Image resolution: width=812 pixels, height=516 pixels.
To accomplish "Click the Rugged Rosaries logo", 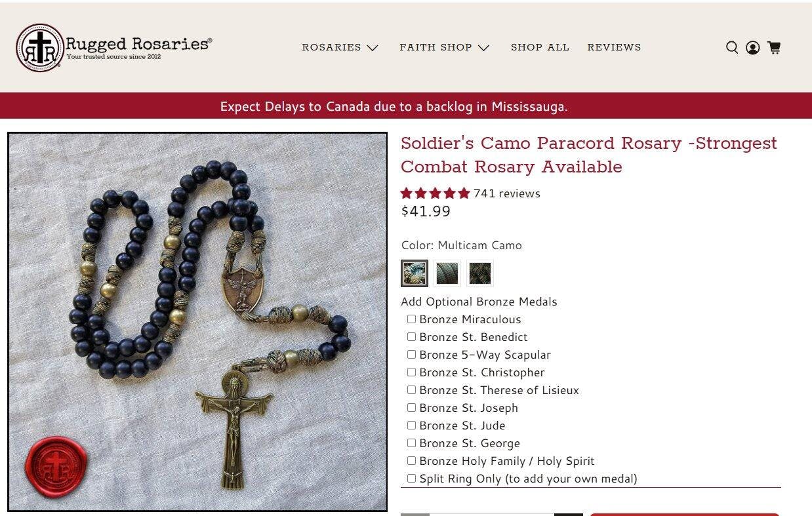I will (114, 47).
